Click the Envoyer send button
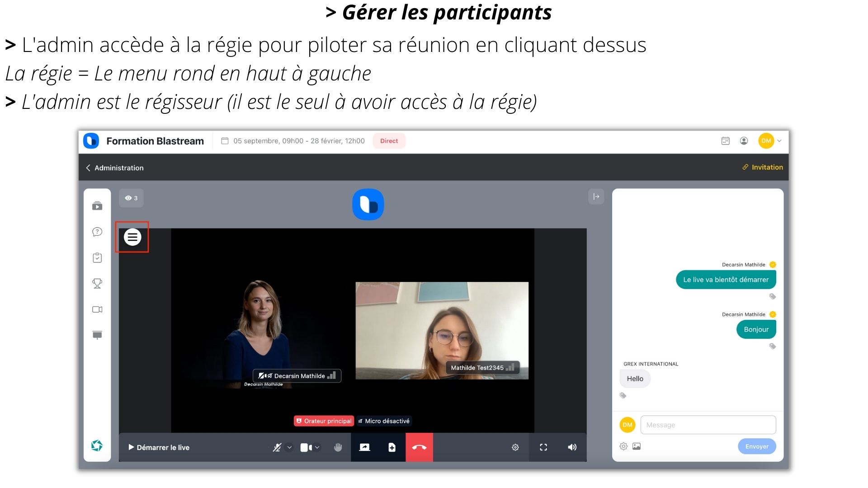Screen dimensions: 868x488 [757, 446]
